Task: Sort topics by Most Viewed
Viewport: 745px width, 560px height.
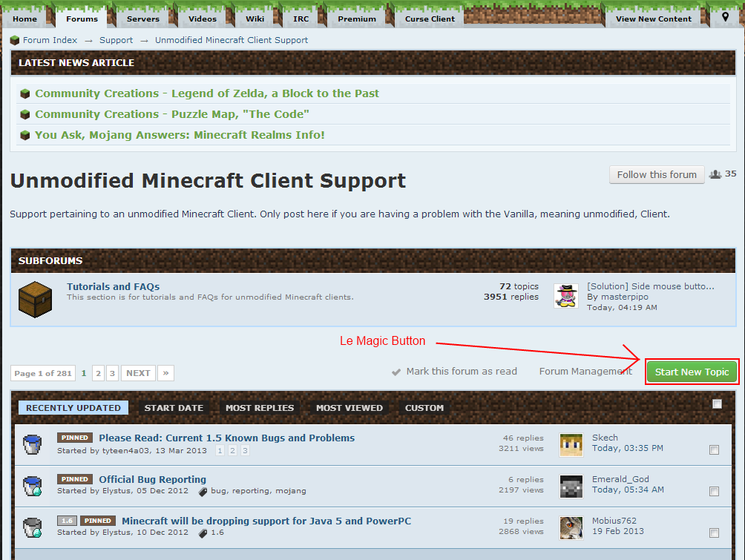Action: 349,408
